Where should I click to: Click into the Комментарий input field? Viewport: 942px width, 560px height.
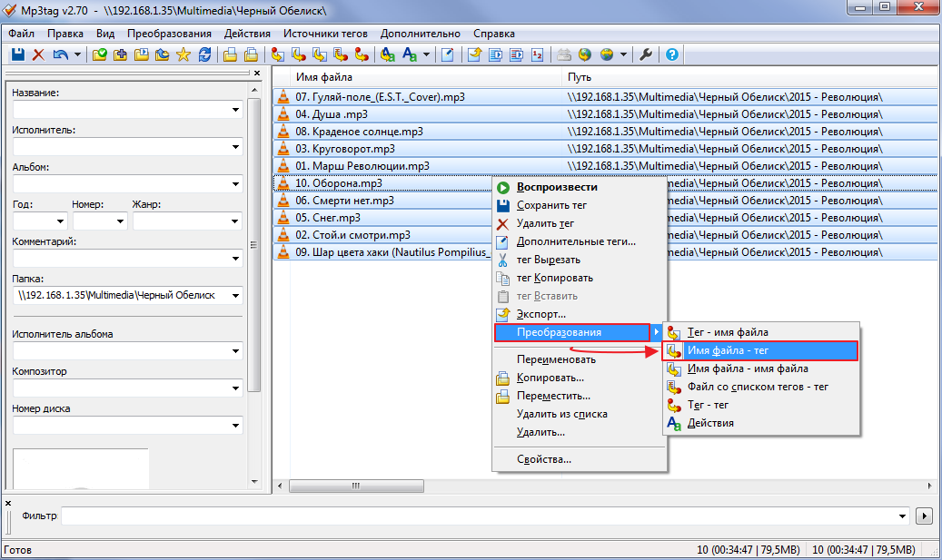point(122,259)
